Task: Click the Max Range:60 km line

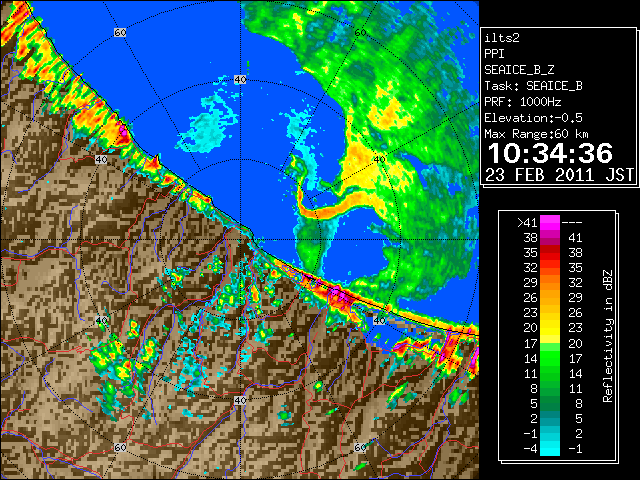Action: point(536,134)
